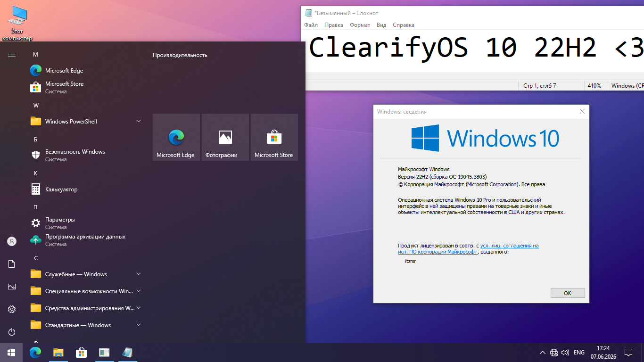Open Microsoft Edge from the taskbar
The height and width of the screenshot is (362, 644).
[35, 353]
